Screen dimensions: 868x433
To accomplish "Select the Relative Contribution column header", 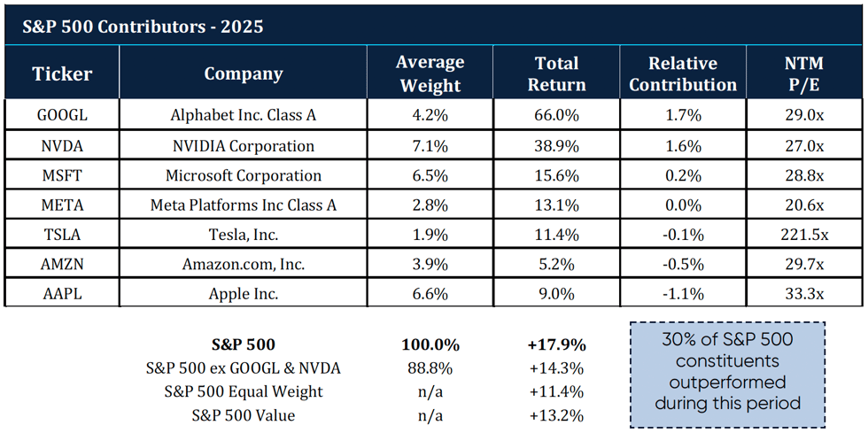I will coord(681,73).
